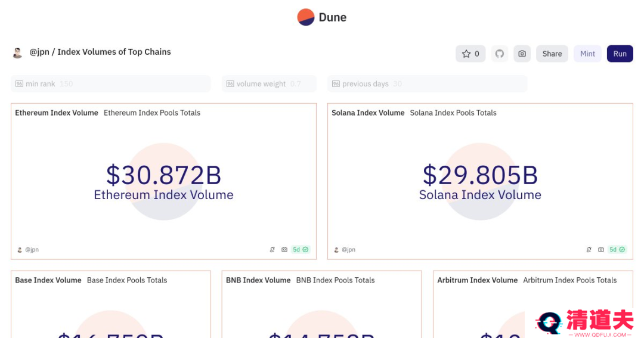Screen dimensions: 644x338
Task: Select the $29.805B Solana counter value
Action: [480, 175]
